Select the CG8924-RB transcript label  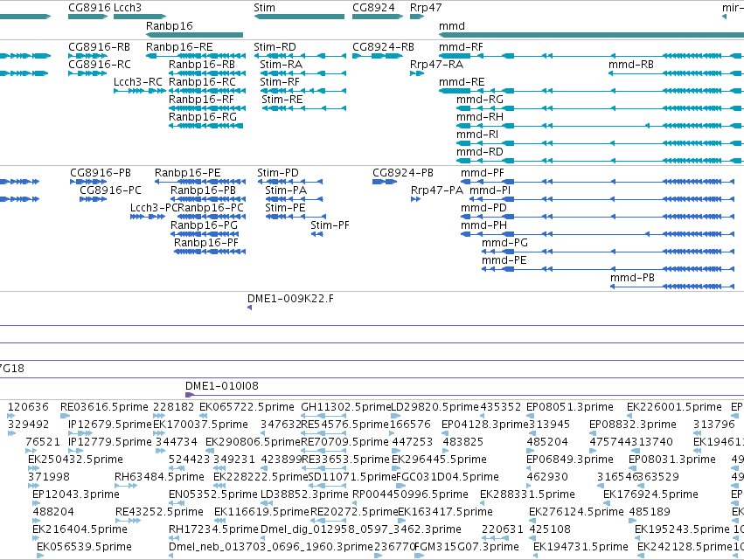click(x=383, y=47)
